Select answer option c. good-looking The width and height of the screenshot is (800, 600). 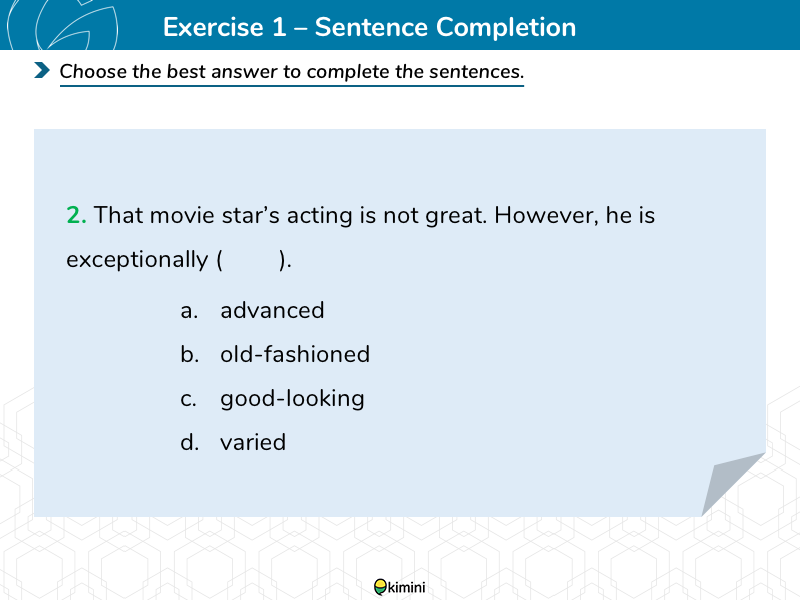pos(272,398)
